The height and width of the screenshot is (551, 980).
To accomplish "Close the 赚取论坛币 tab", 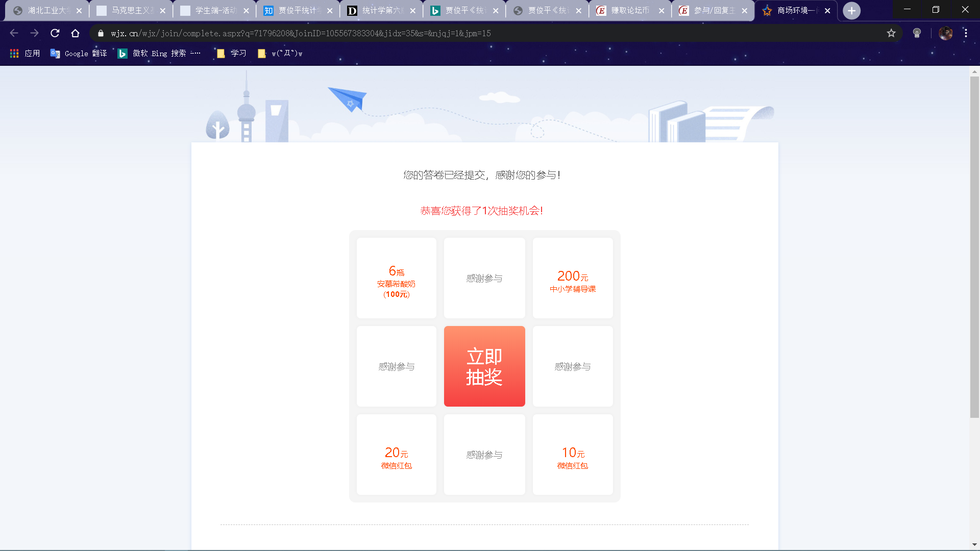I will coord(661,11).
